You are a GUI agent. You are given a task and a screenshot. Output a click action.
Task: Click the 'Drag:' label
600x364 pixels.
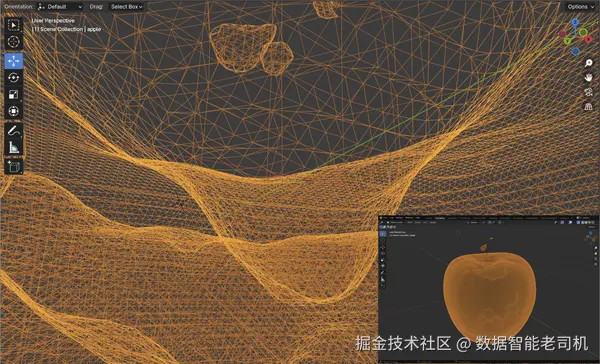point(96,7)
